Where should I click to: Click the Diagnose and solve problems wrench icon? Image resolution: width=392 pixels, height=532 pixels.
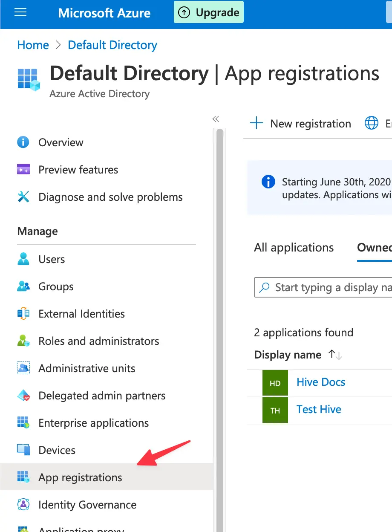(23, 197)
